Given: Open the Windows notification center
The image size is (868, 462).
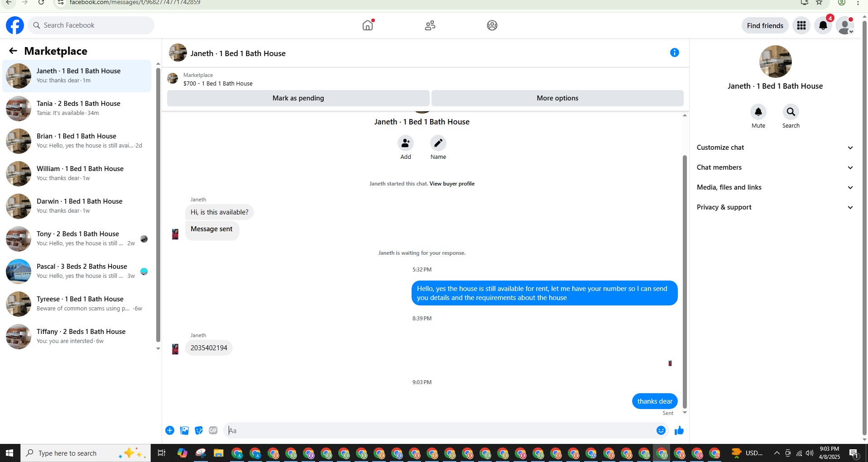Looking at the screenshot, I should click(854, 453).
